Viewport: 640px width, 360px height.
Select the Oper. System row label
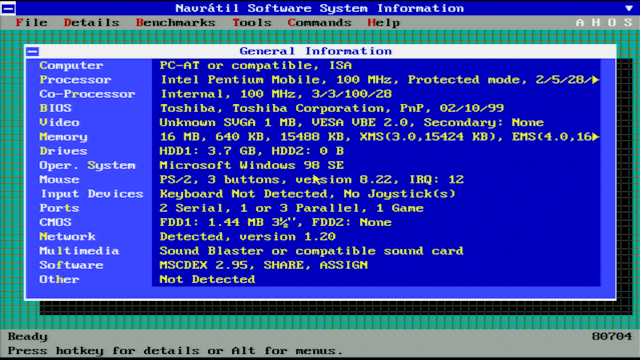[x=87, y=165]
